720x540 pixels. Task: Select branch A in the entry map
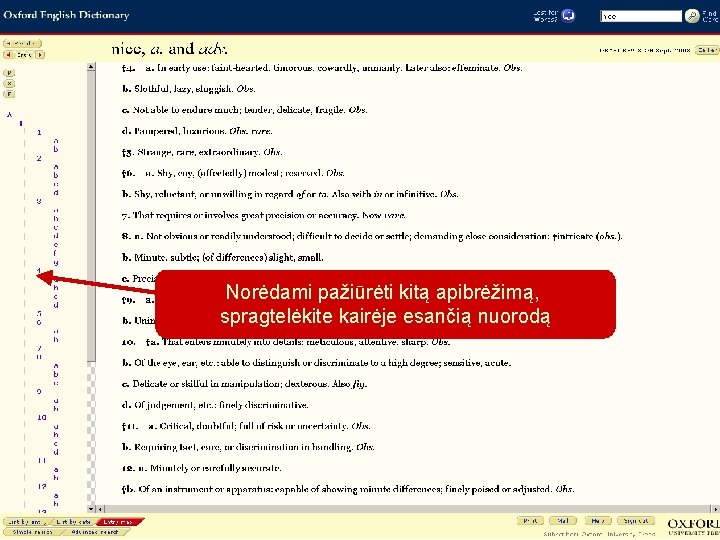pyautogui.click(x=9, y=114)
